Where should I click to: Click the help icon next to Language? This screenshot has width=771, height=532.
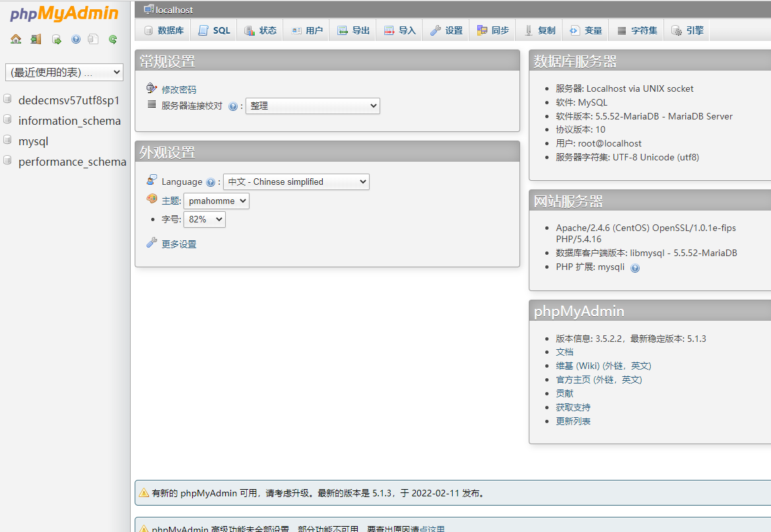point(211,182)
